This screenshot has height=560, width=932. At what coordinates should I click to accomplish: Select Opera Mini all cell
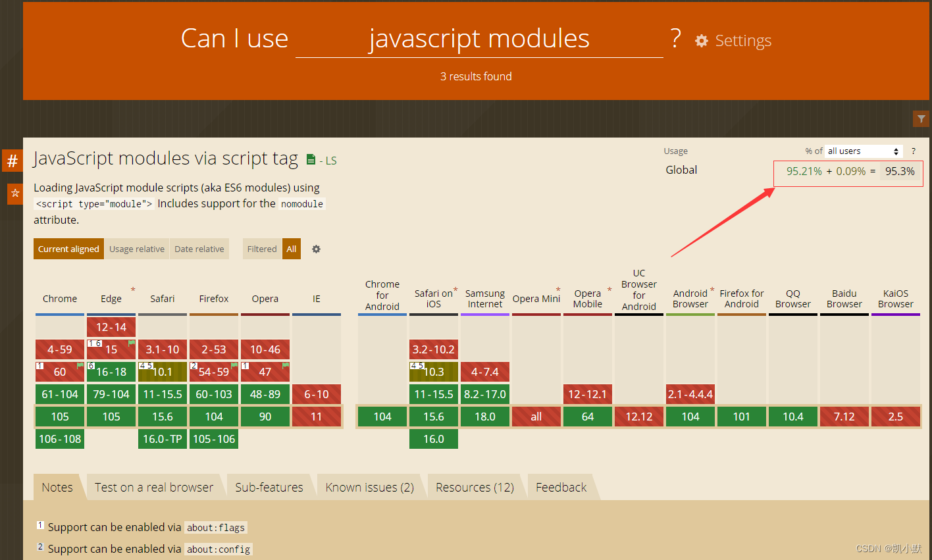(x=536, y=417)
